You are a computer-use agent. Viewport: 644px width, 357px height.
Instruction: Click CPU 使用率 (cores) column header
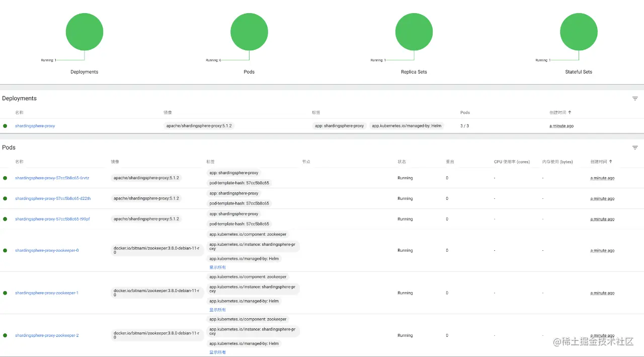click(512, 162)
